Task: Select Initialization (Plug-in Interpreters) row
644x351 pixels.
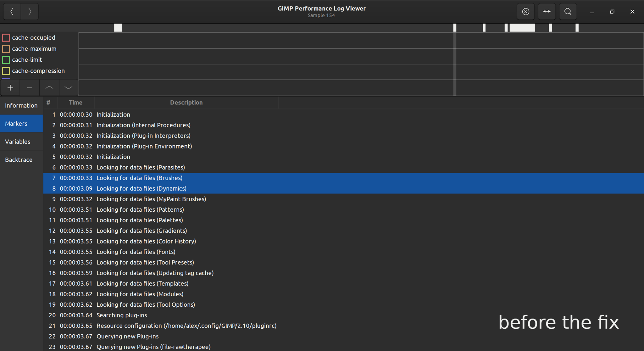Action: 343,136
